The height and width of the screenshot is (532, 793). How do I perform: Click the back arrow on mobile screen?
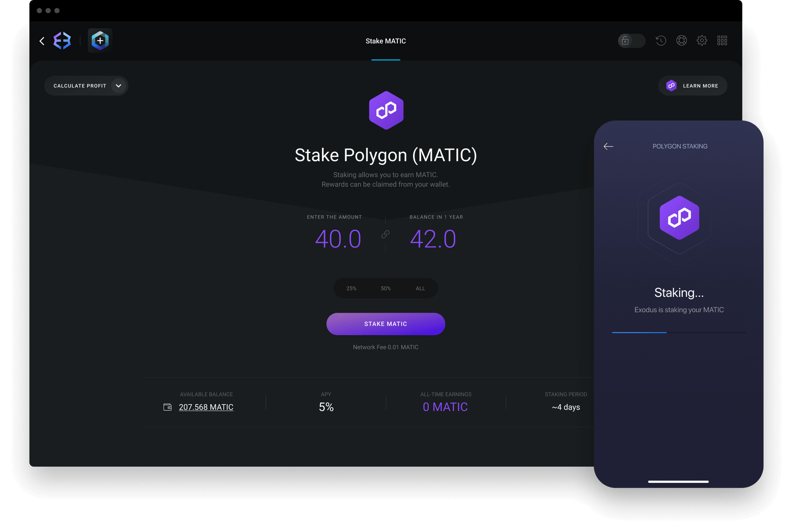(608, 146)
